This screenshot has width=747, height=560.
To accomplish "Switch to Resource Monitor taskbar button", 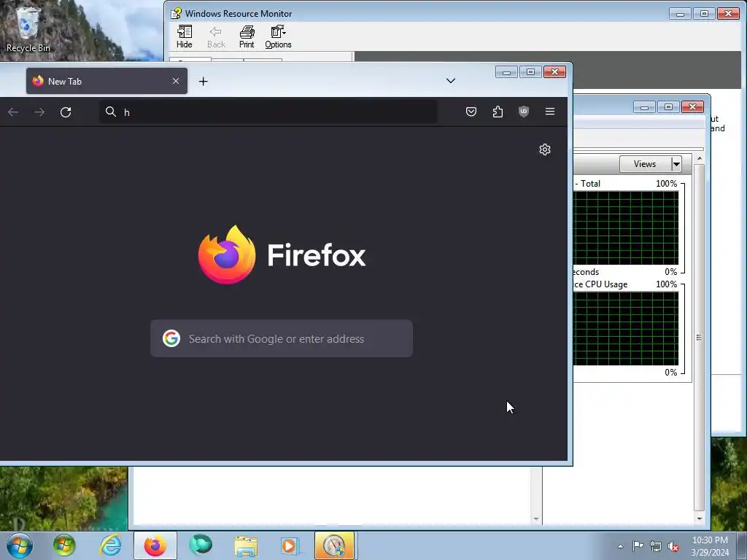I will (x=334, y=545).
